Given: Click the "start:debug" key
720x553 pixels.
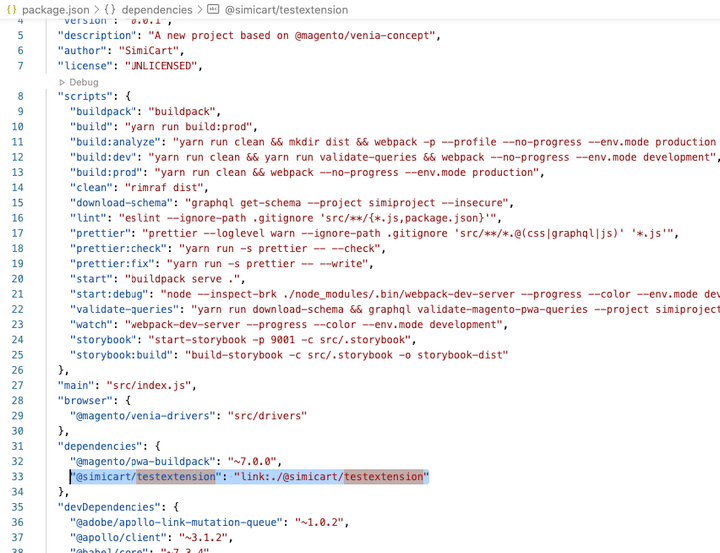Looking at the screenshot, I should point(109,293).
